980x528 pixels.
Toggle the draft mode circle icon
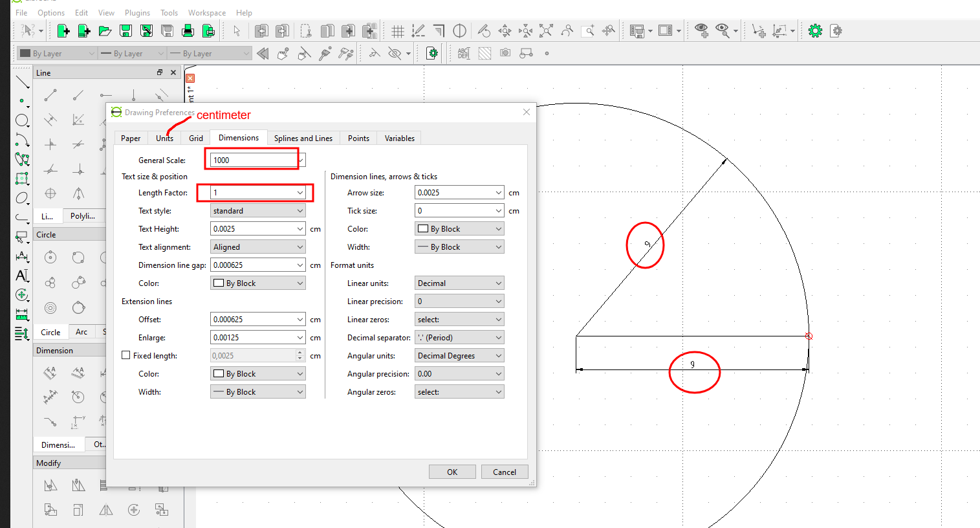(460, 31)
